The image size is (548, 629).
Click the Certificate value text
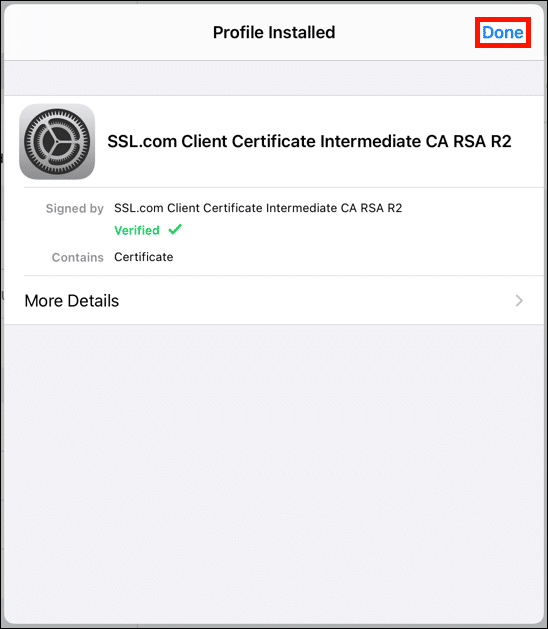point(144,257)
